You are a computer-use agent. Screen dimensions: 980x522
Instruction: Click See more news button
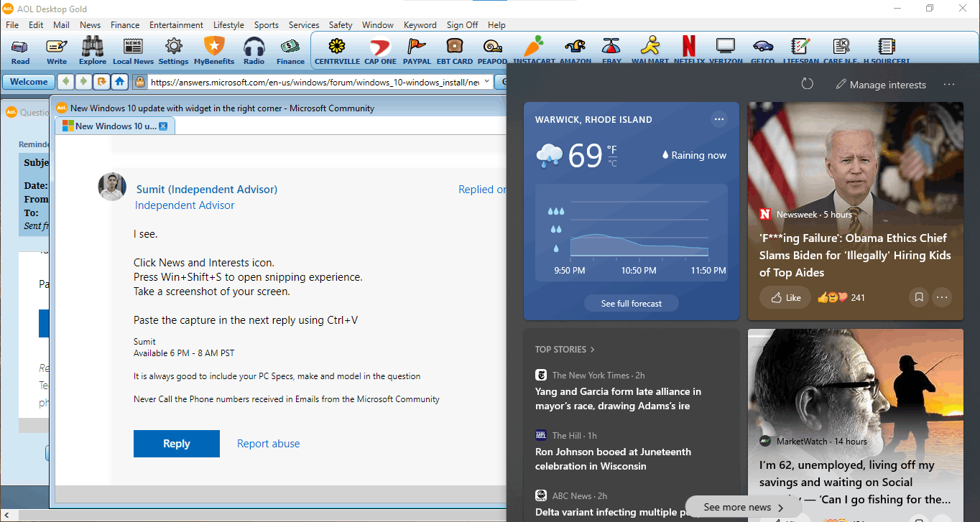(743, 507)
